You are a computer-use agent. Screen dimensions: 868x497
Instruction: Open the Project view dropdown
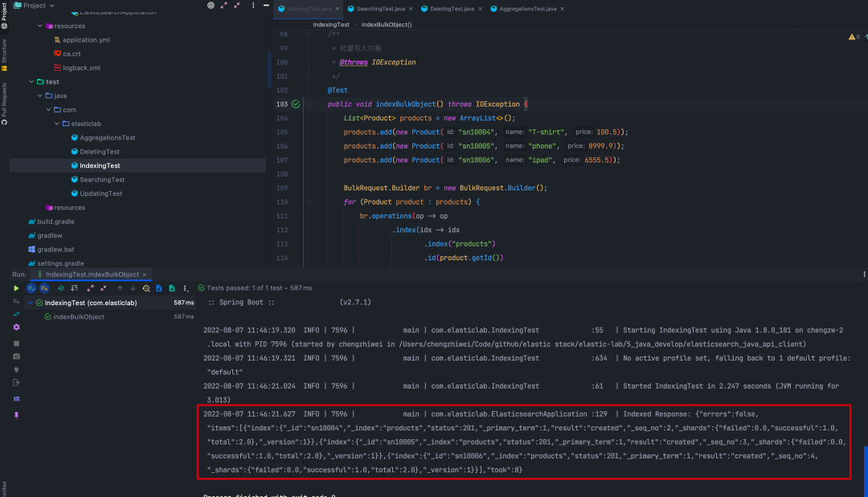[x=51, y=6]
